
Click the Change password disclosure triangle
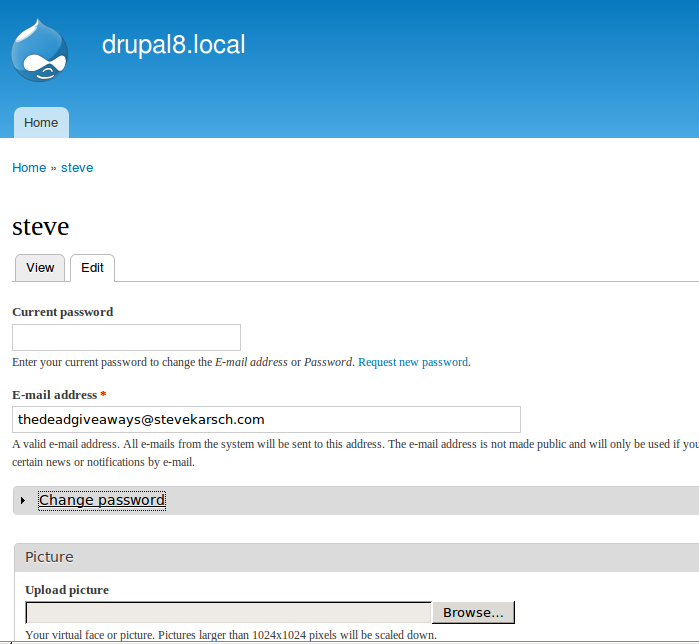pyautogui.click(x=23, y=500)
